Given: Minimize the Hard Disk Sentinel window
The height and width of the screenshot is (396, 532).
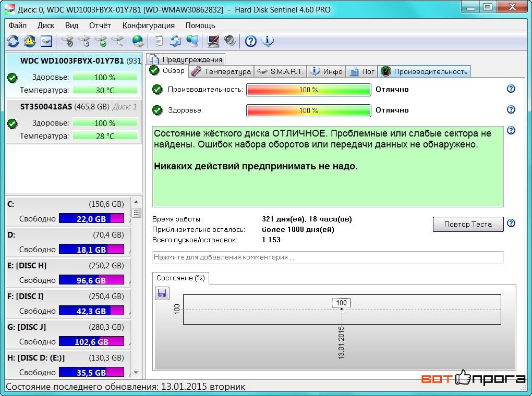Looking at the screenshot, I should (470, 7).
